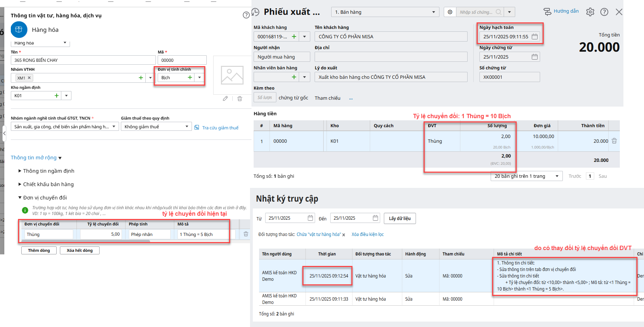Remove the XM1 tag from Nhóm VTHH
The width and height of the screenshot is (644, 327).
click(x=29, y=78)
